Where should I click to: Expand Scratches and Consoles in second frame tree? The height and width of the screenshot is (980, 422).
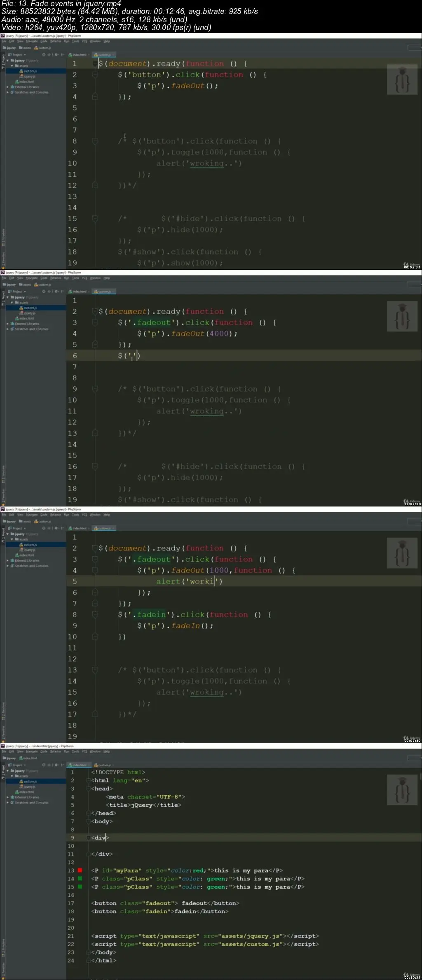[7, 329]
